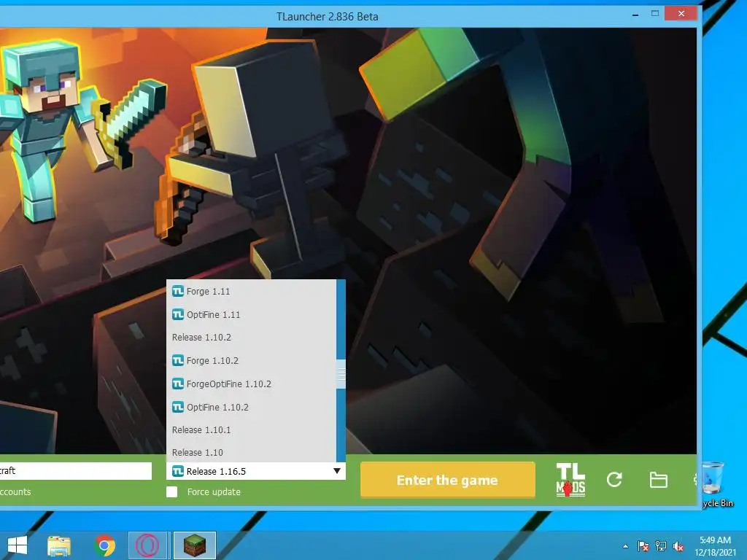
Task: Open the Recycle Bin on desktop
Action: [716, 484]
